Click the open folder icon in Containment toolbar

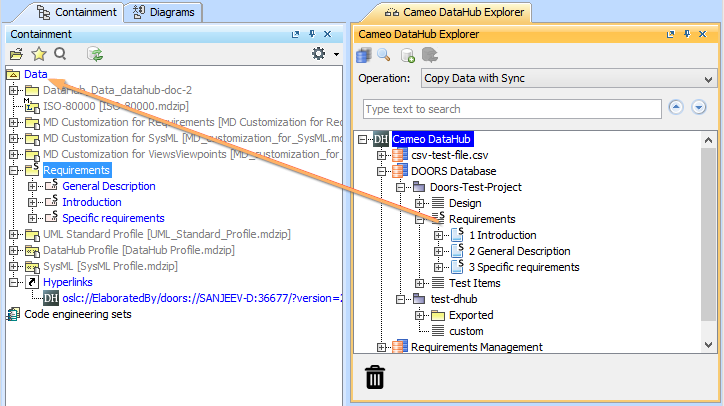point(16,54)
